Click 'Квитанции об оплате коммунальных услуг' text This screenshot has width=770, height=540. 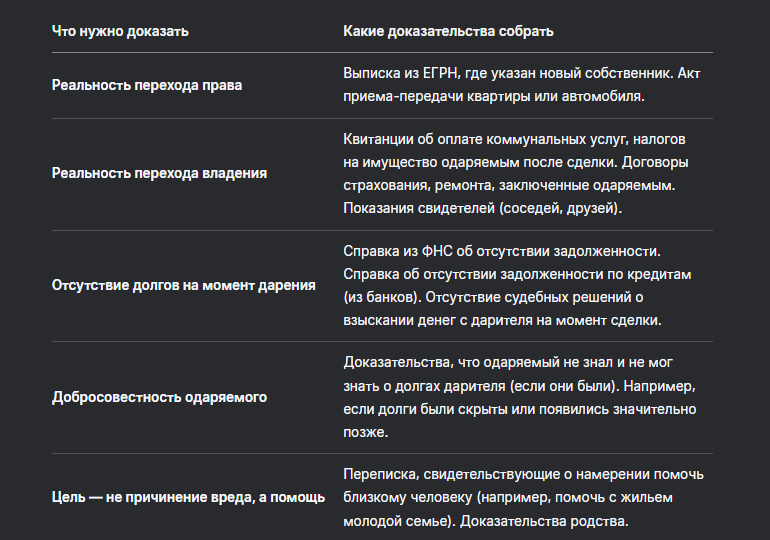pyautogui.click(x=485, y=139)
